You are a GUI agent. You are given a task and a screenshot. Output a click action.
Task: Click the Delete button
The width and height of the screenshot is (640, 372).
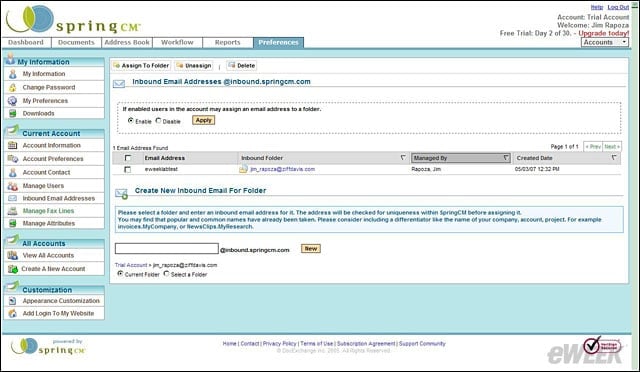coord(242,65)
